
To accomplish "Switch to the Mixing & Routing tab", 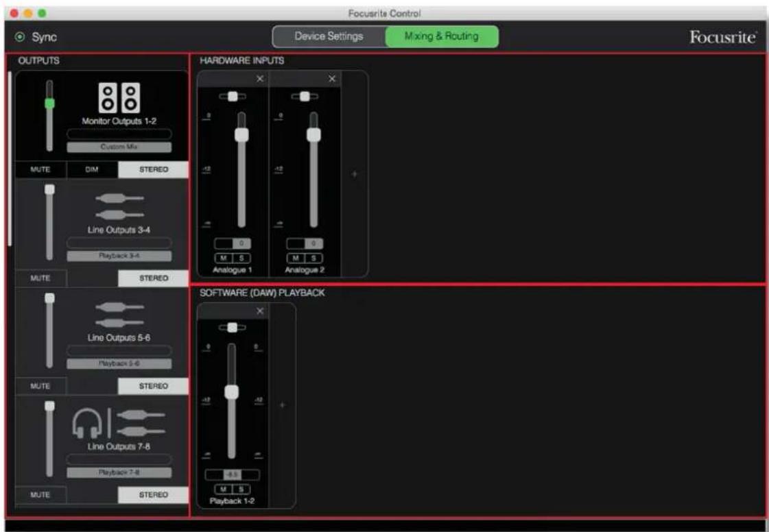I will [441, 36].
